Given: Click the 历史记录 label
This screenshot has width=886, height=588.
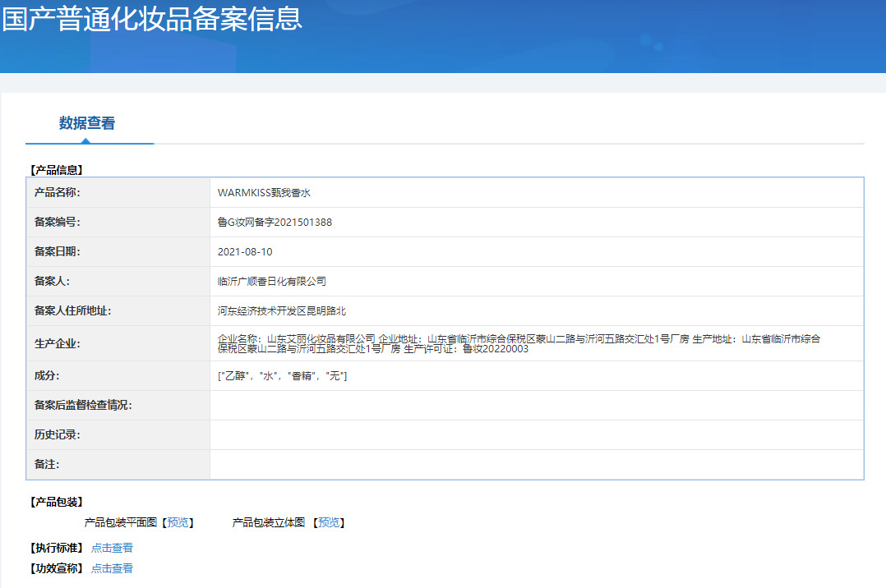Looking at the screenshot, I should pos(57,434).
